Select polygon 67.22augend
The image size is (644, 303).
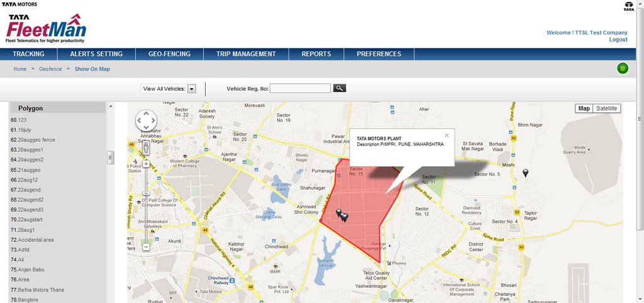(25, 190)
